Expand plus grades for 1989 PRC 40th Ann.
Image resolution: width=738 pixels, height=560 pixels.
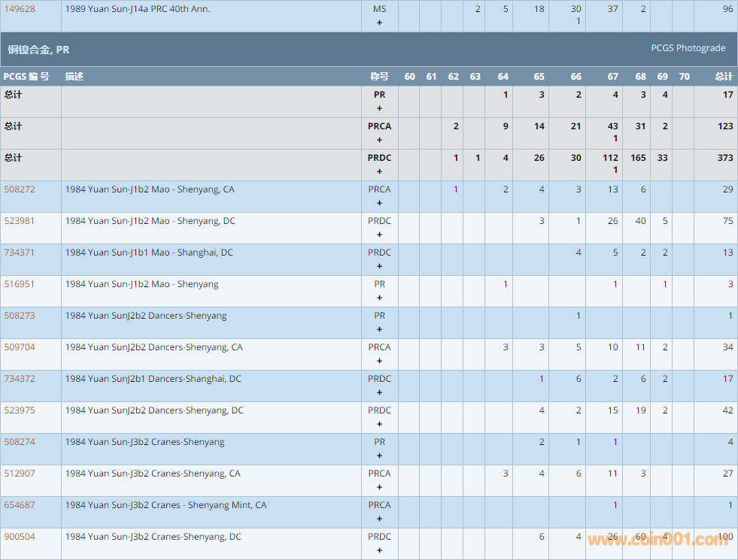pos(379,23)
